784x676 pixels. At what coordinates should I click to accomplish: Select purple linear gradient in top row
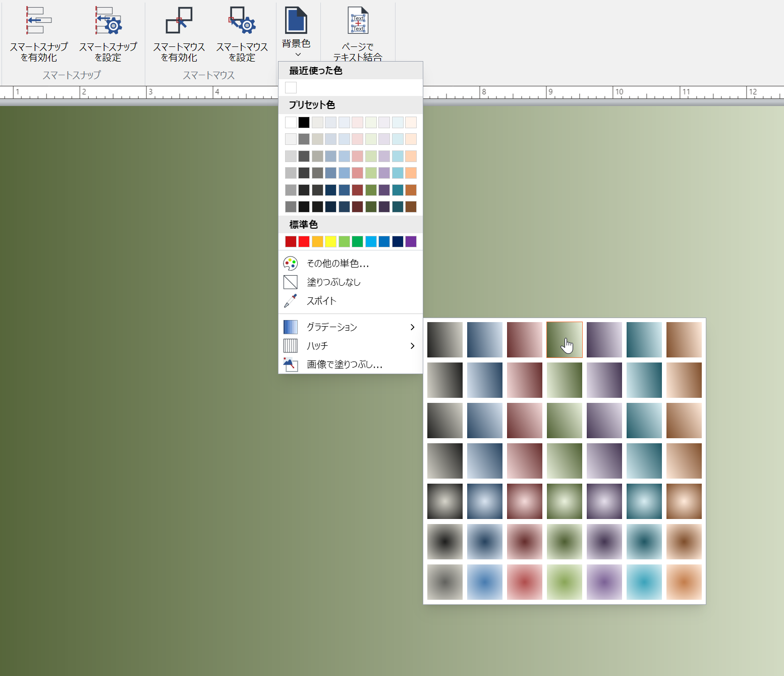click(x=604, y=340)
